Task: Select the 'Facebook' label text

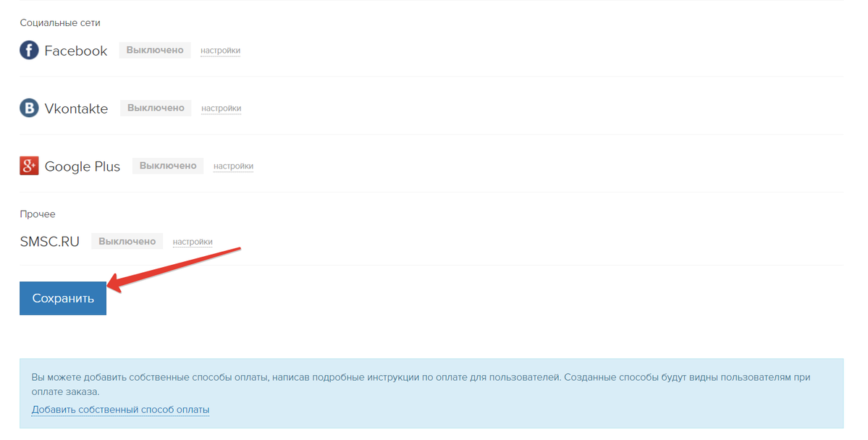Action: [x=76, y=51]
